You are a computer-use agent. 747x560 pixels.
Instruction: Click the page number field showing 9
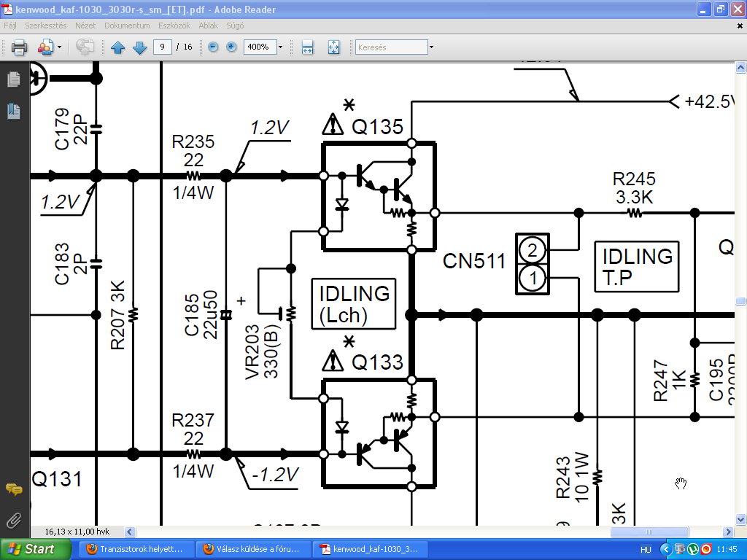click(x=163, y=47)
